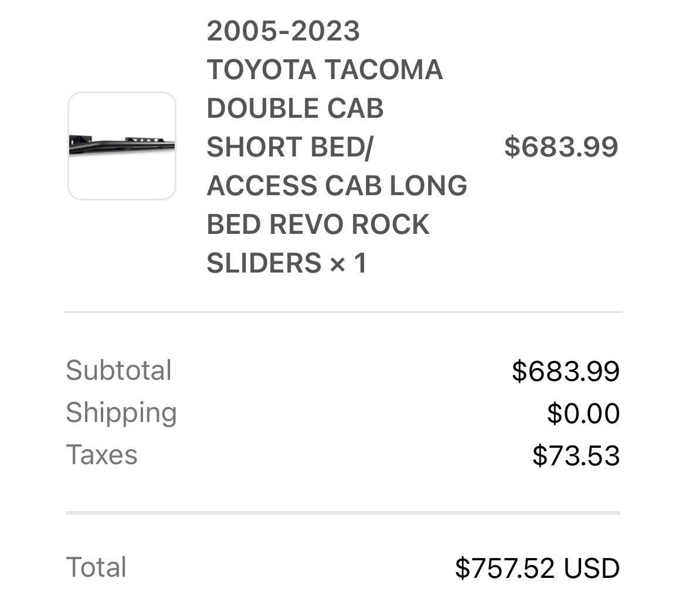Click the "BED REVO ROCK" line

point(318,224)
